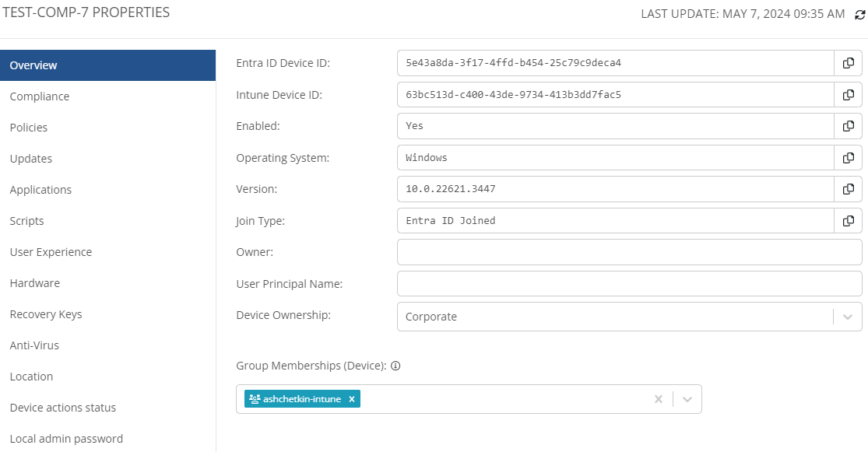868x452 pixels.
Task: Show the Recovery Keys section
Action: point(108,314)
